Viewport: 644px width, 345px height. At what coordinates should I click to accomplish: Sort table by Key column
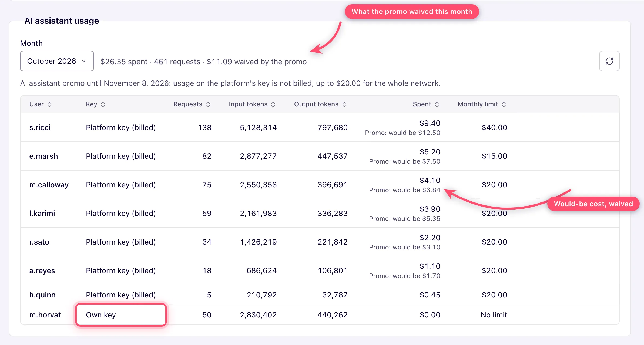click(95, 104)
